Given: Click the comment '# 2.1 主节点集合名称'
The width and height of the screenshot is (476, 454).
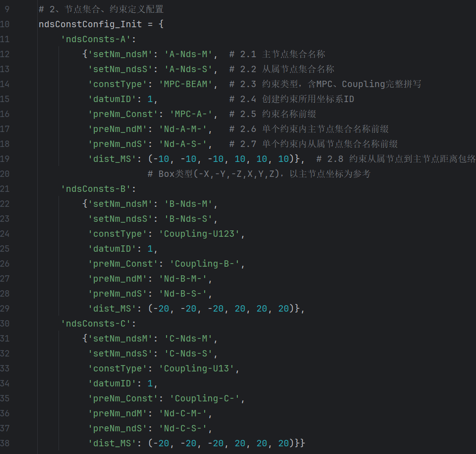Looking at the screenshot, I should (x=277, y=54).
